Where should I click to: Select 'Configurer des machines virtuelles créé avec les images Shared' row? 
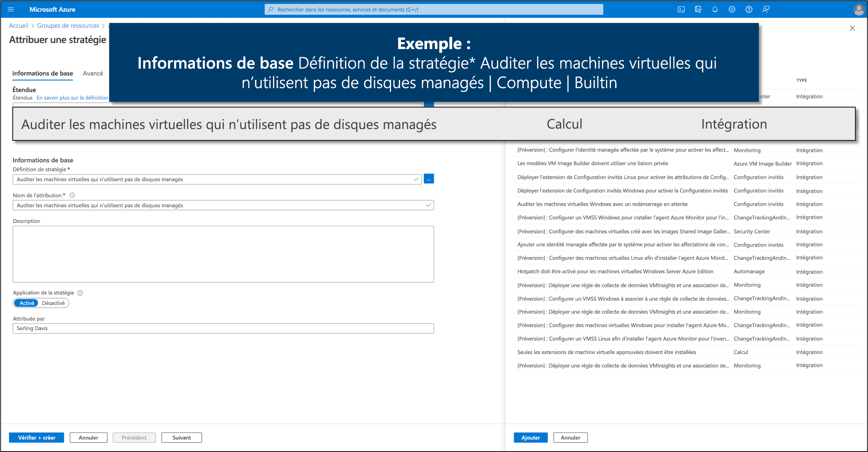pyautogui.click(x=686, y=231)
